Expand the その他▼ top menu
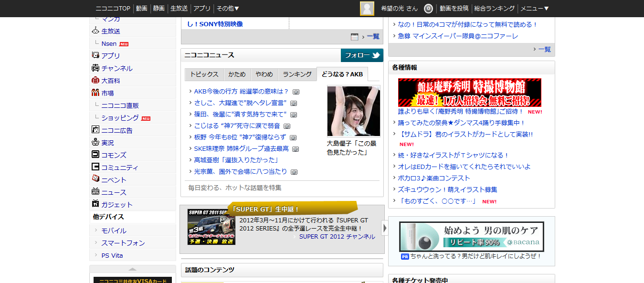 click(228, 9)
